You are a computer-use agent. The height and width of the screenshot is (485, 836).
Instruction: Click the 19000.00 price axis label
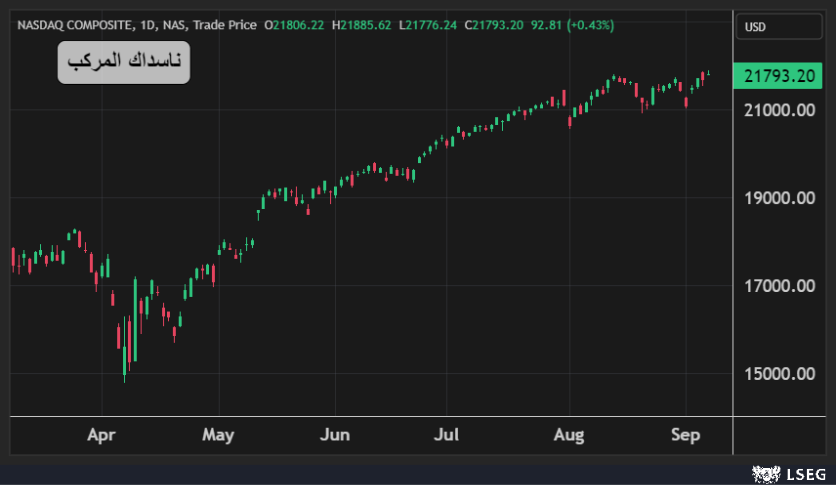pyautogui.click(x=781, y=198)
